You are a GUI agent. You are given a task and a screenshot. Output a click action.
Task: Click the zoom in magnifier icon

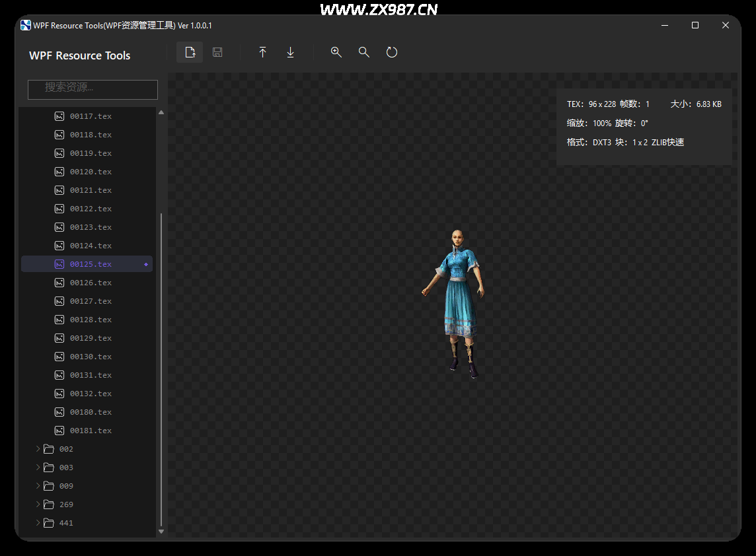click(x=336, y=52)
